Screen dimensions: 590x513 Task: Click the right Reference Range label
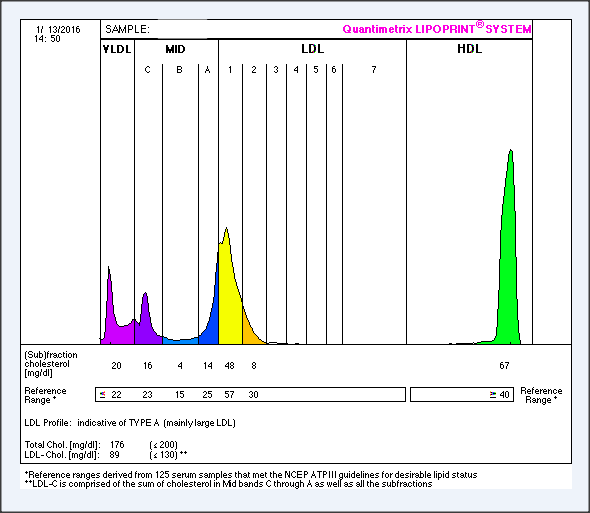pos(541,395)
